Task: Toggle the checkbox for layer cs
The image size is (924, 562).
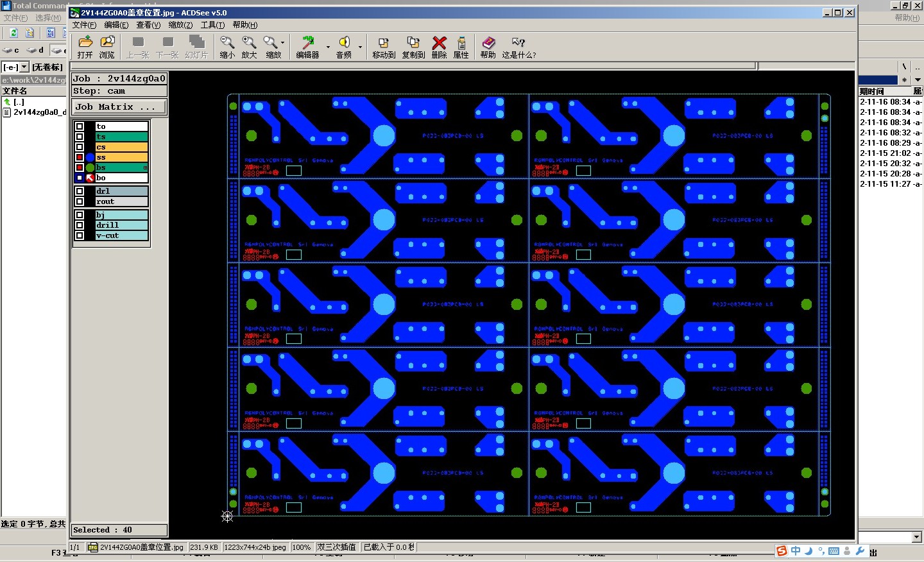Action: (80, 147)
